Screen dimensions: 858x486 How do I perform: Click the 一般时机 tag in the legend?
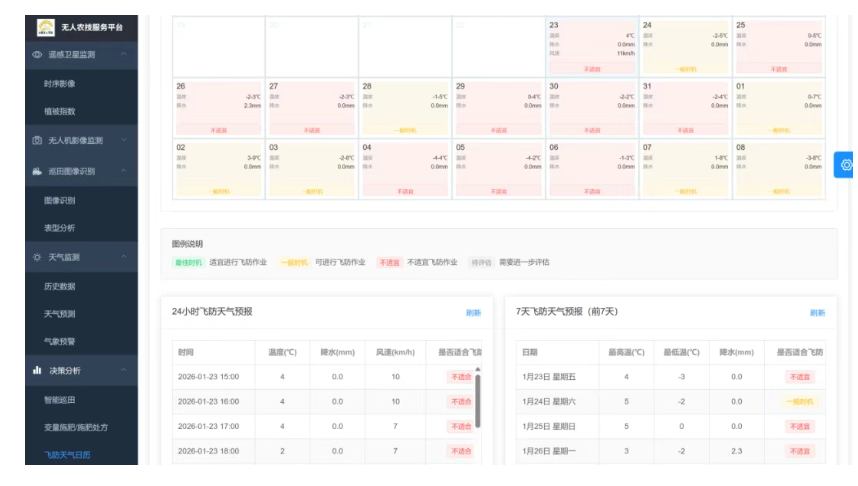[294, 262]
